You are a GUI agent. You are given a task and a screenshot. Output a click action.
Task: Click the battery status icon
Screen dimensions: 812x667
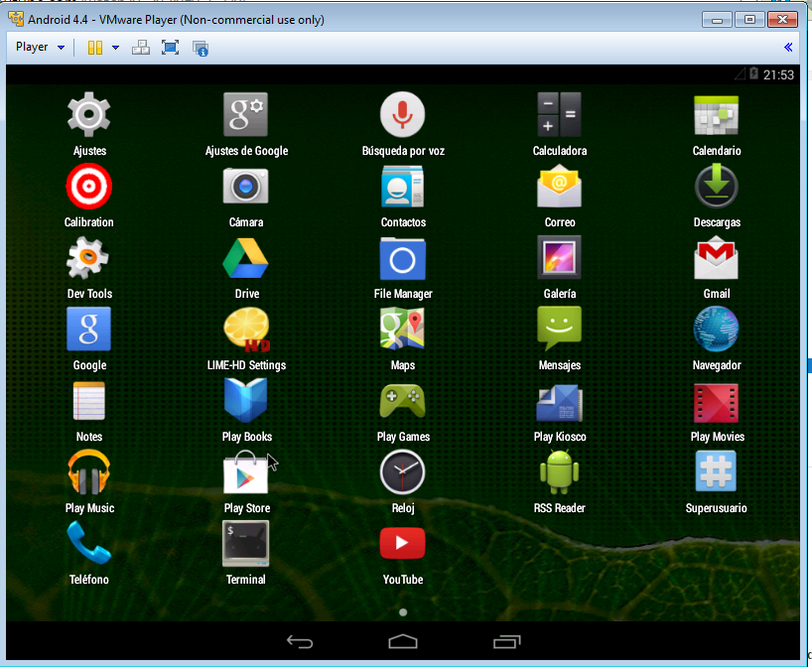pos(754,74)
